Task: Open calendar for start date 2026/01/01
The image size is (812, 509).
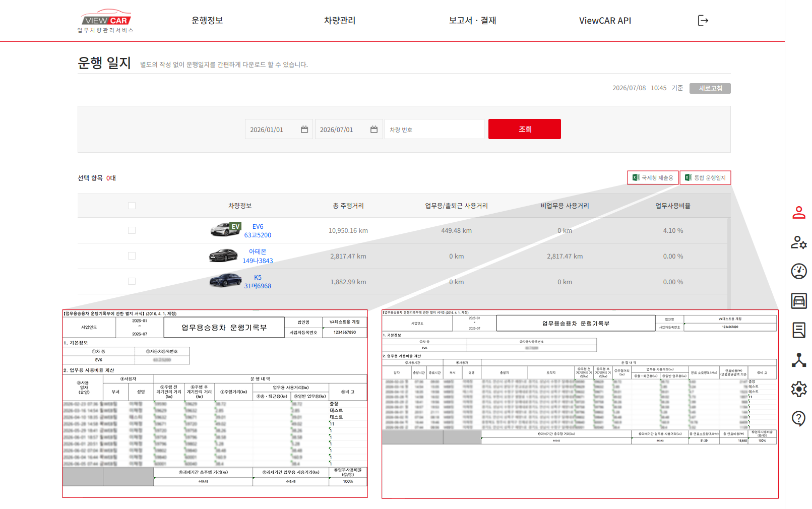Action: [x=304, y=130]
